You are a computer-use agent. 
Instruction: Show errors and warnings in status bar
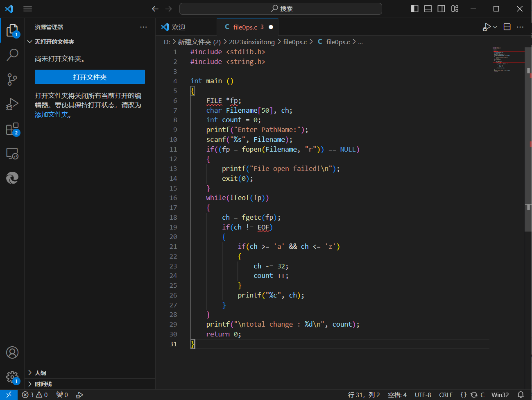point(35,395)
